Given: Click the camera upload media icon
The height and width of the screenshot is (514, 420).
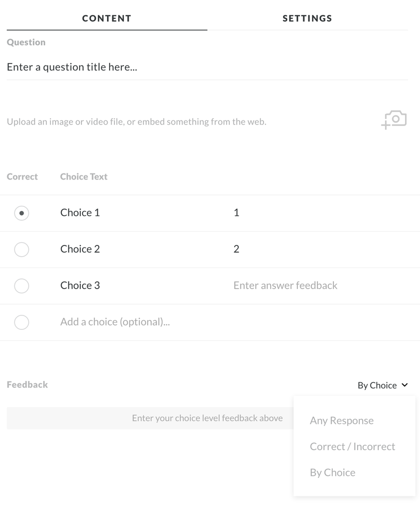Looking at the screenshot, I should click(394, 120).
